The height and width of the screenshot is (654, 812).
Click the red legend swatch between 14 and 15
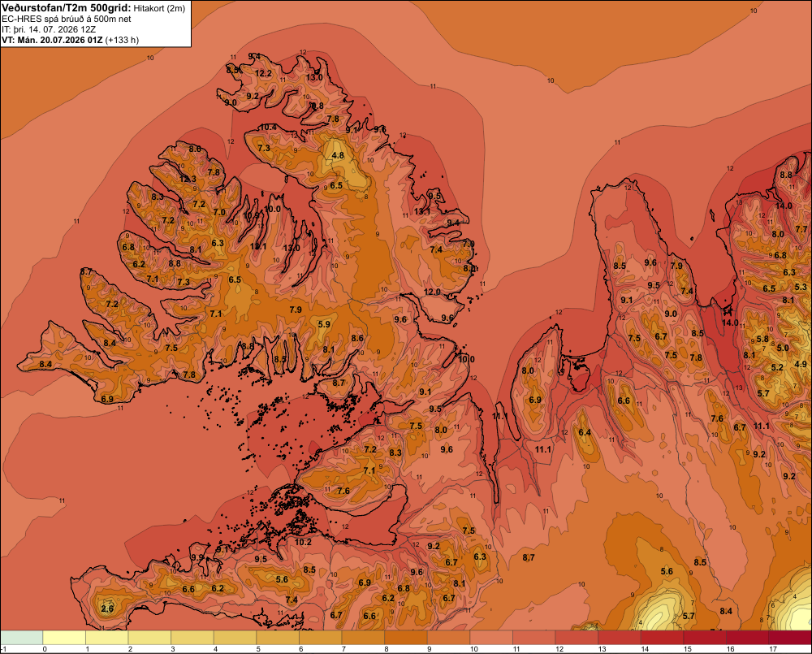click(663, 638)
